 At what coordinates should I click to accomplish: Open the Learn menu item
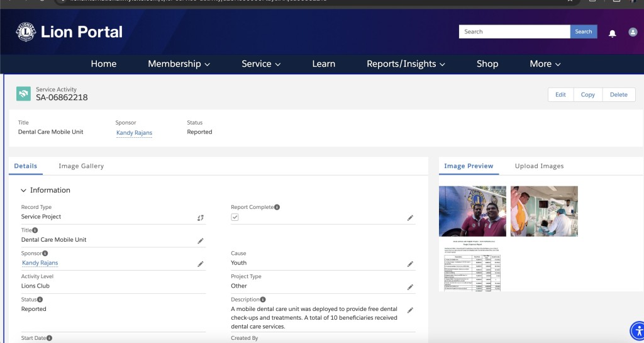pyautogui.click(x=324, y=64)
